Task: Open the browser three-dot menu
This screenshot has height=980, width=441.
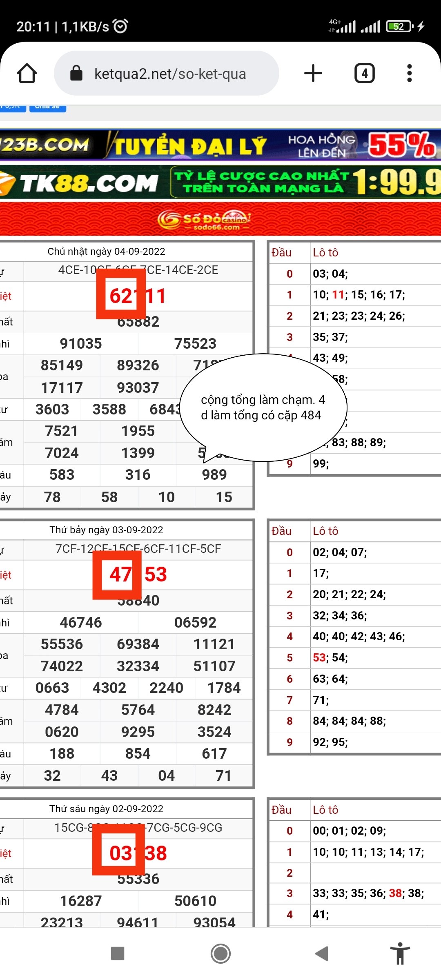Action: [410, 73]
